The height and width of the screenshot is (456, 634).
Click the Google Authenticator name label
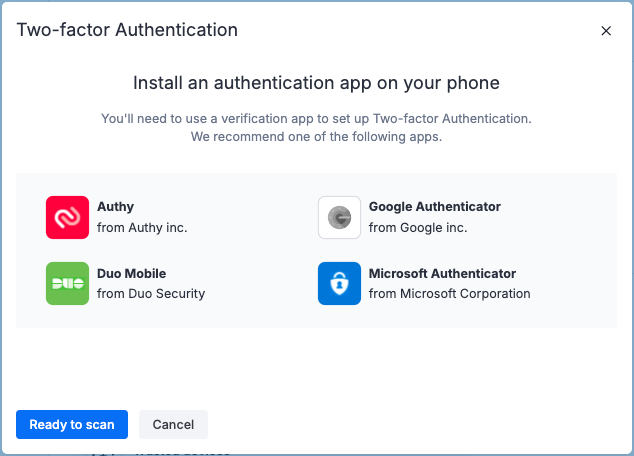435,207
